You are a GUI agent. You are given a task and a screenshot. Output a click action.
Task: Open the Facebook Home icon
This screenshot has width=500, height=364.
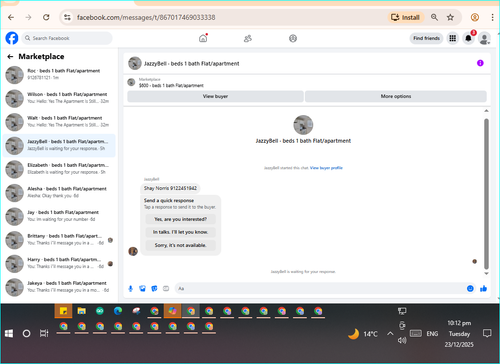pos(203,38)
